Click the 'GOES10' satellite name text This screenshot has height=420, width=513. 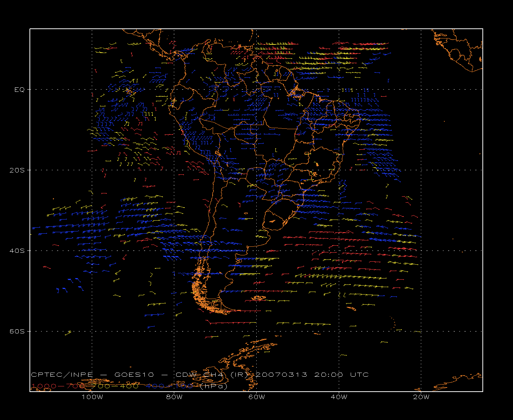[x=134, y=374]
